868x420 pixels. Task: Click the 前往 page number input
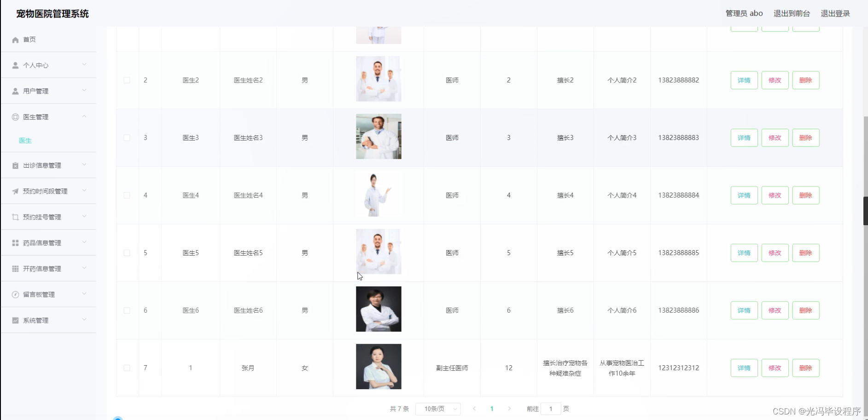click(551, 409)
